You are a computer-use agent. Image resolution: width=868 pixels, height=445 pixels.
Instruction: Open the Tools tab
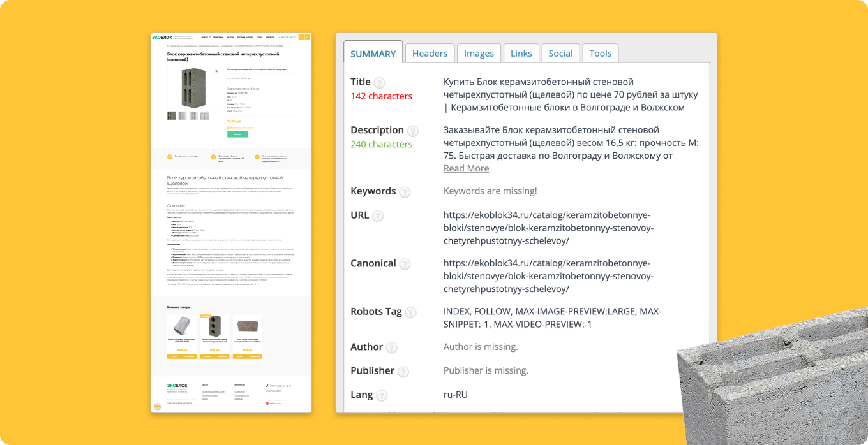(601, 54)
